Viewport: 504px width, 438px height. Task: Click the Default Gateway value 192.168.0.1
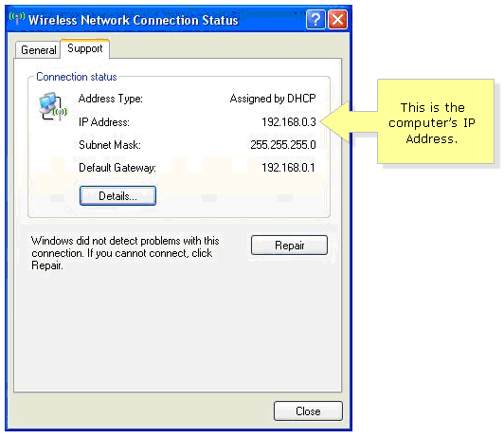point(288,168)
